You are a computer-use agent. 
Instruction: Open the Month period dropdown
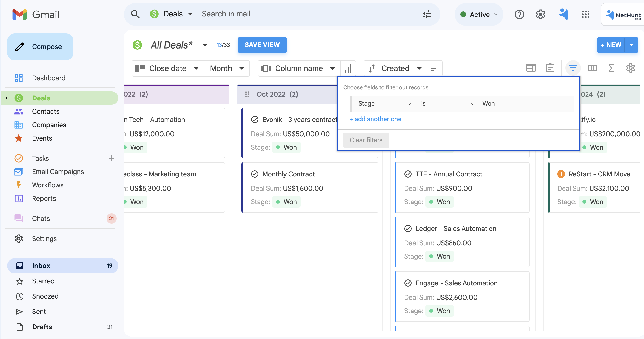tap(227, 68)
